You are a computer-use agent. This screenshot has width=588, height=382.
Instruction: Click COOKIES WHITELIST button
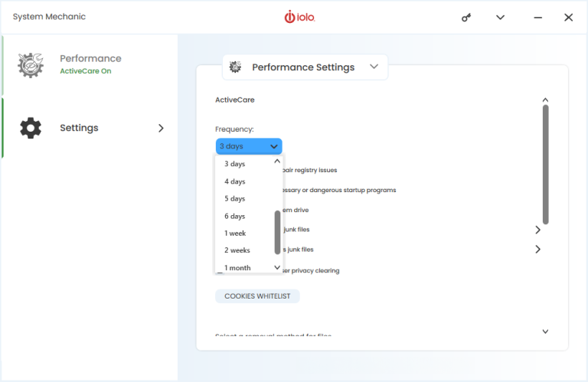[257, 296]
